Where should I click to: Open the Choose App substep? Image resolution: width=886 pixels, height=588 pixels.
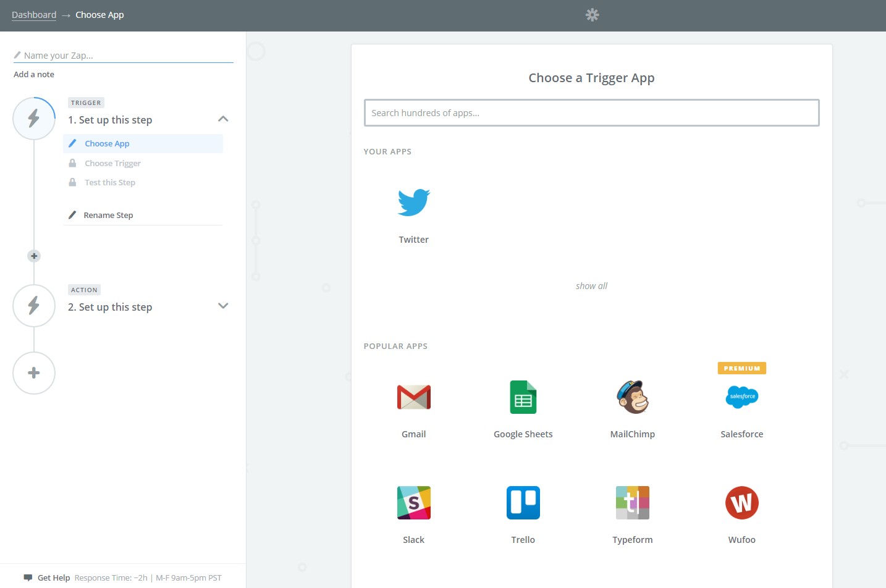pyautogui.click(x=143, y=143)
